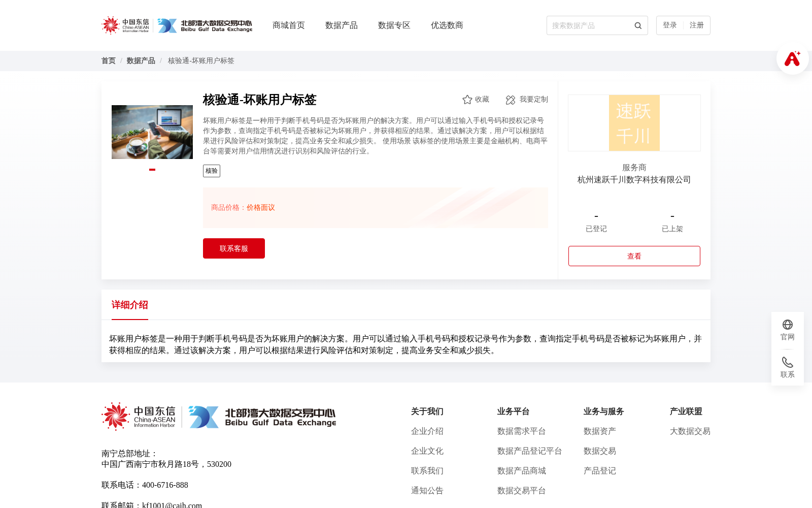
Task: Click the 登录 link
Action: tap(670, 25)
